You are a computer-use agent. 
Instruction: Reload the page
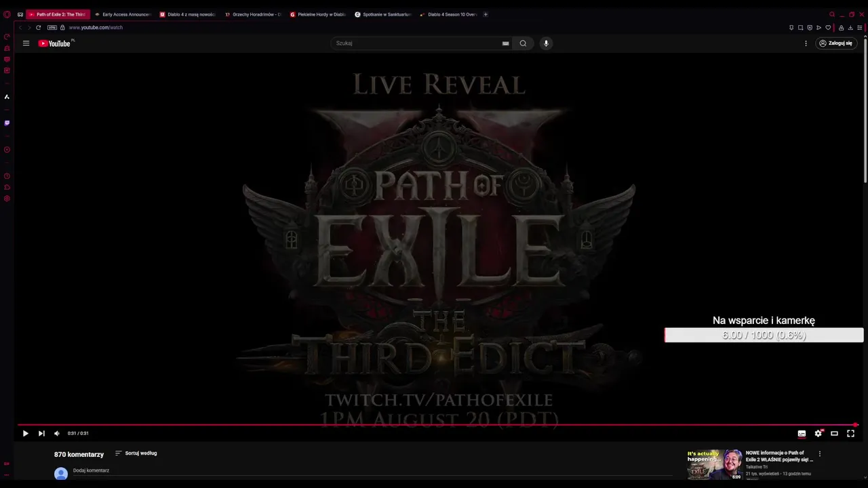38,28
